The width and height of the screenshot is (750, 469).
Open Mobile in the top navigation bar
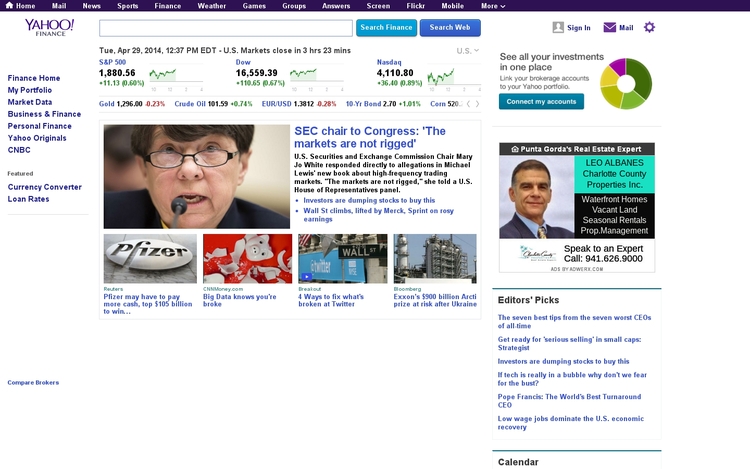(x=452, y=6)
